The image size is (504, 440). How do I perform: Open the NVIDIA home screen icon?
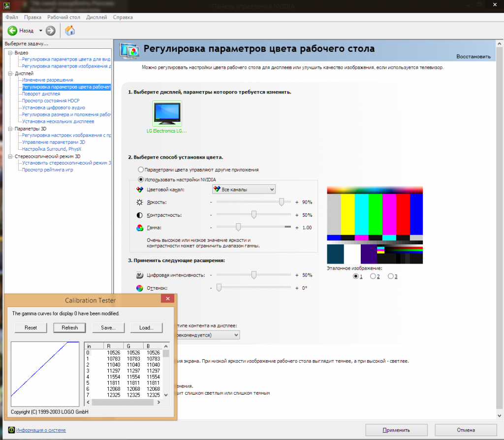click(69, 30)
